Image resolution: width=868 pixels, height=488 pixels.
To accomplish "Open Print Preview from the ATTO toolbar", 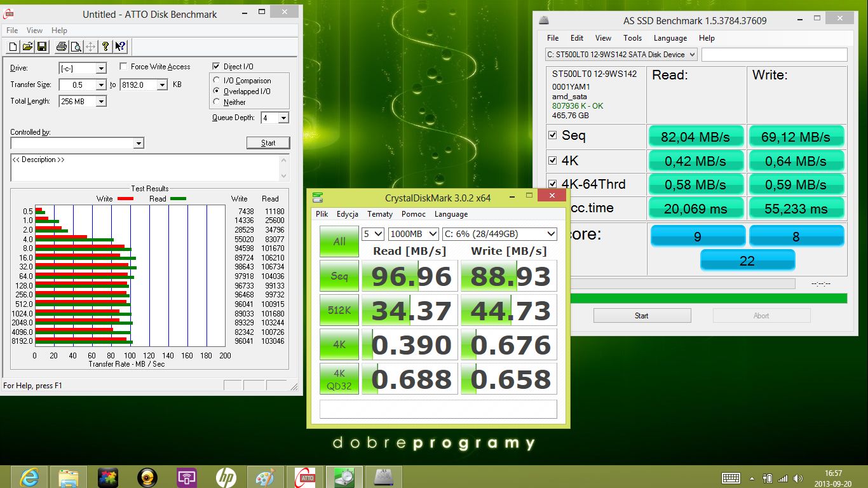I will tap(76, 46).
